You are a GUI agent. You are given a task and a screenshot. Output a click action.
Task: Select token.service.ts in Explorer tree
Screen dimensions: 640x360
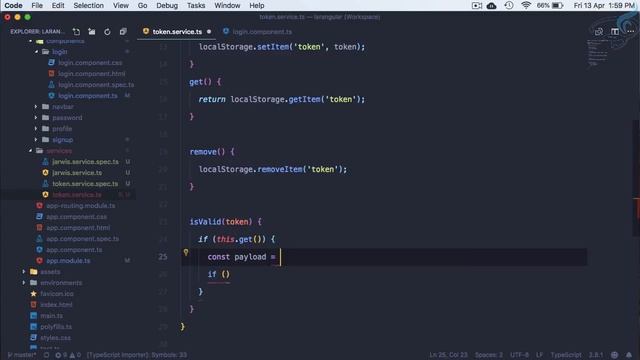pyautogui.click(x=77, y=195)
